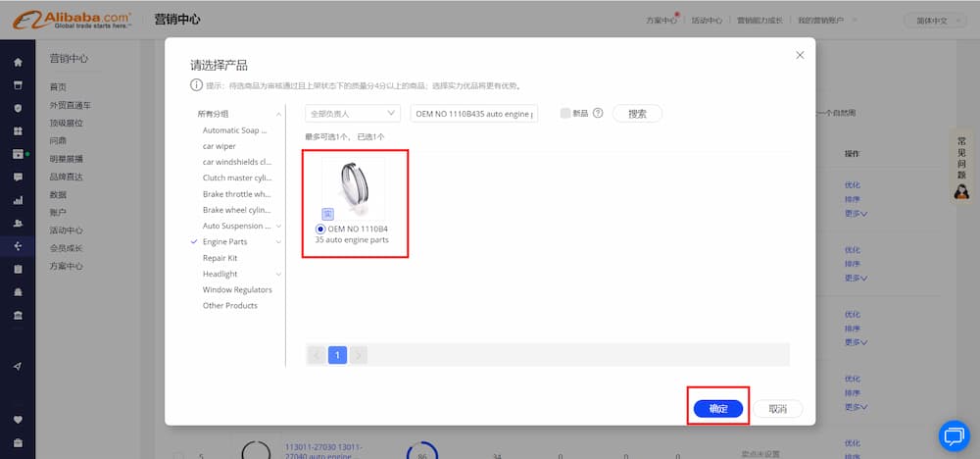Open 顶级展位 in the left menu

pyautogui.click(x=66, y=124)
